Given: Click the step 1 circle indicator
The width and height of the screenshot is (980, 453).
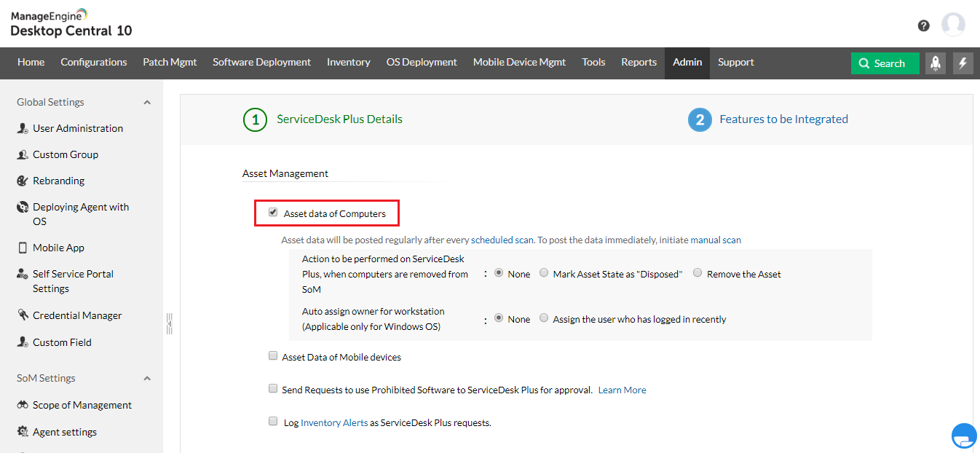Looking at the screenshot, I should point(255,119).
